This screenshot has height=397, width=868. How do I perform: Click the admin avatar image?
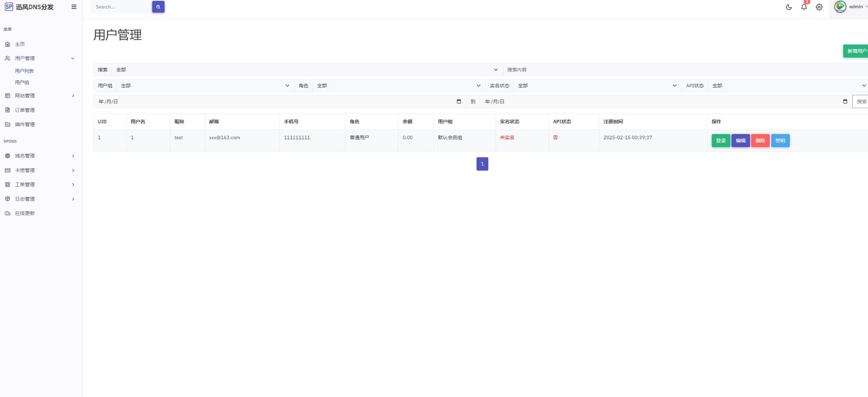[x=840, y=7]
